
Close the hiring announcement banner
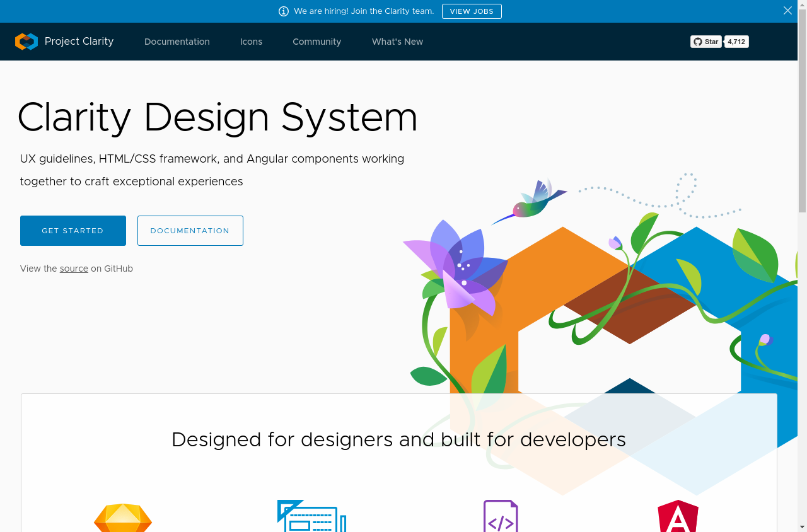[787, 11]
